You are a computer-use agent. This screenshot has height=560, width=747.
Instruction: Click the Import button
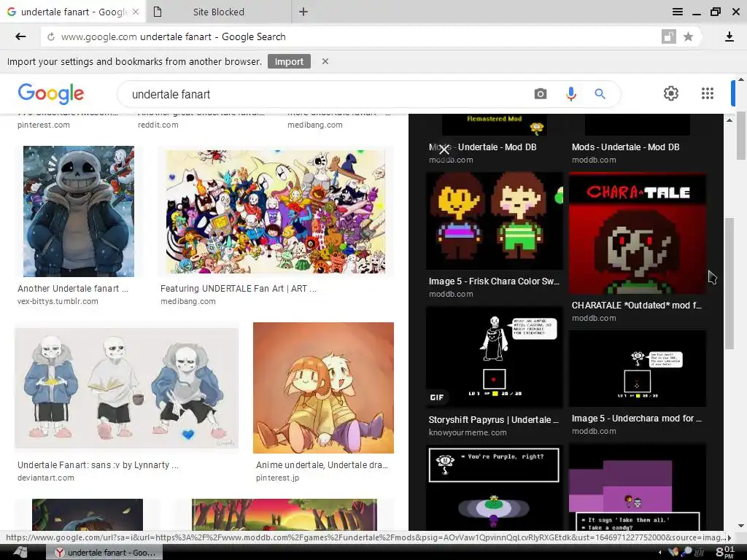tap(289, 61)
